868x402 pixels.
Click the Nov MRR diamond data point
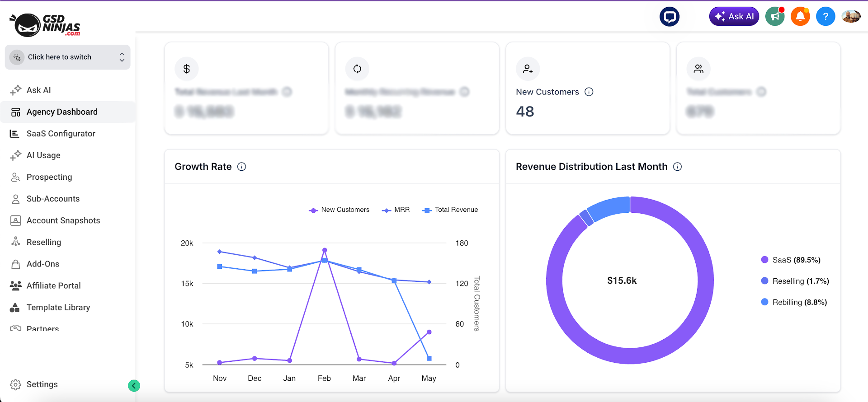point(220,252)
